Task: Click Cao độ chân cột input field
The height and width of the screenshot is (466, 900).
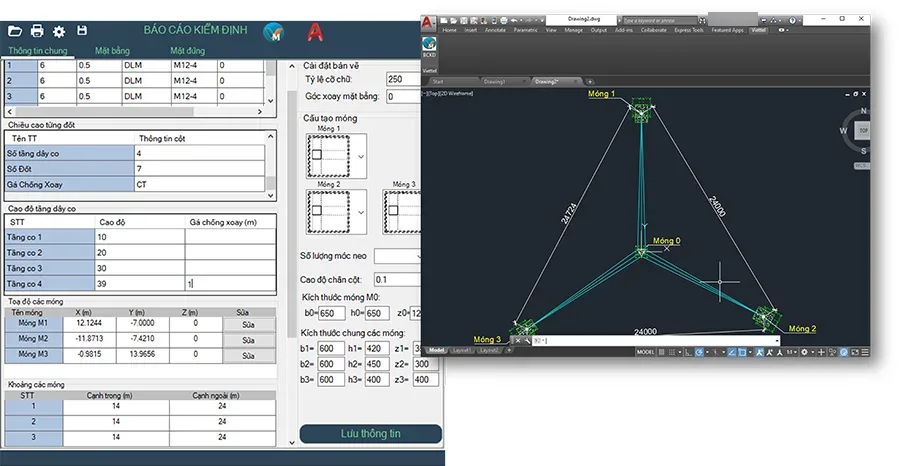Action: click(x=397, y=279)
